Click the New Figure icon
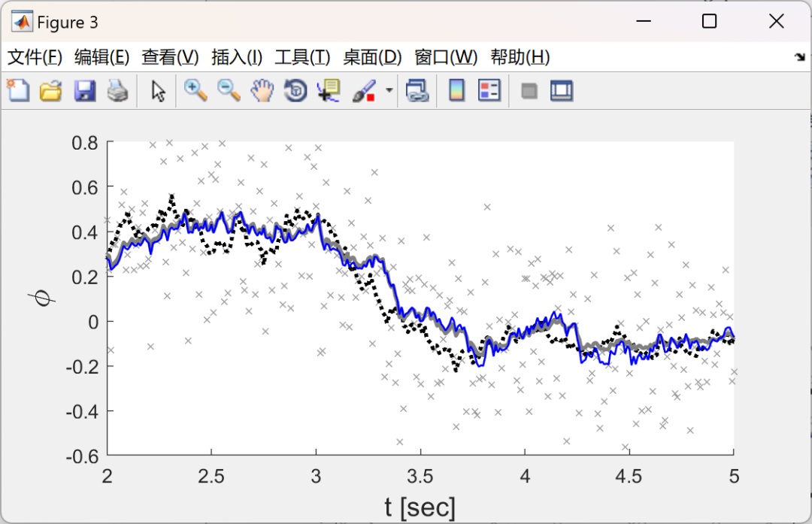Image resolution: width=812 pixels, height=524 pixels. [x=18, y=91]
